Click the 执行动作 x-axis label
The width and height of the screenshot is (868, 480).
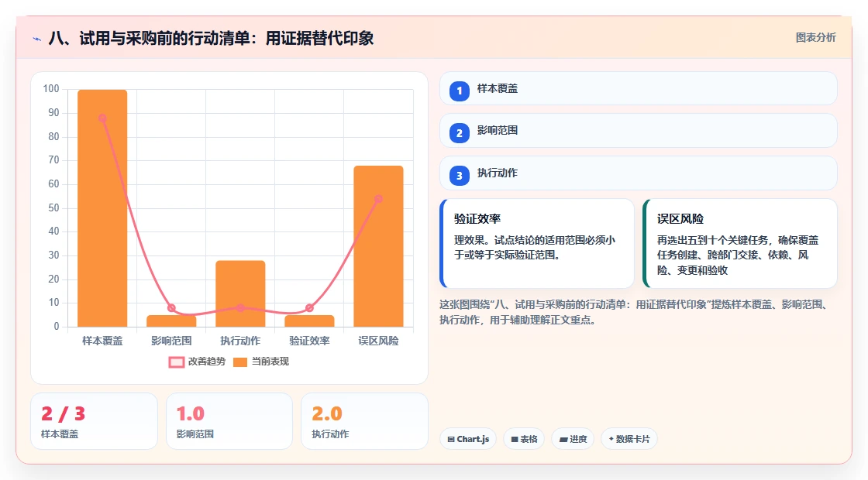[x=240, y=341]
